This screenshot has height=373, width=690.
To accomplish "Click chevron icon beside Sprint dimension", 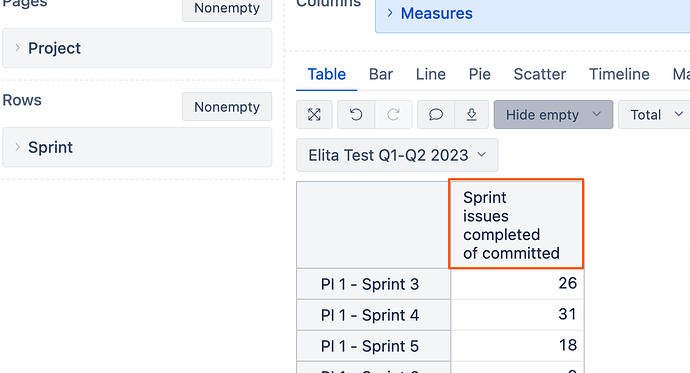I will tap(17, 147).
